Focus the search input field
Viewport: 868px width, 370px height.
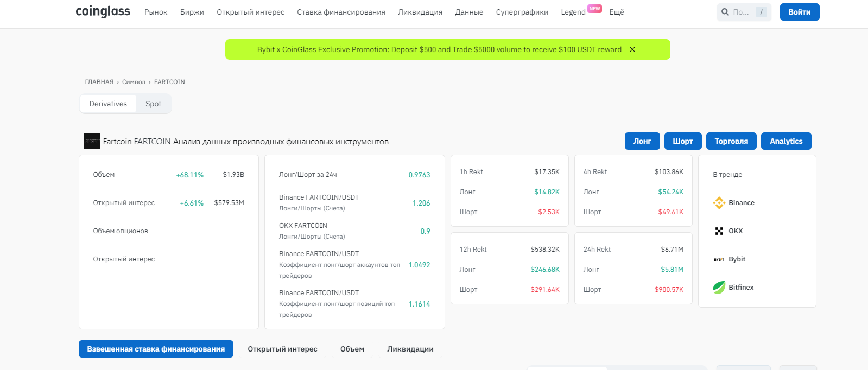tap(744, 12)
